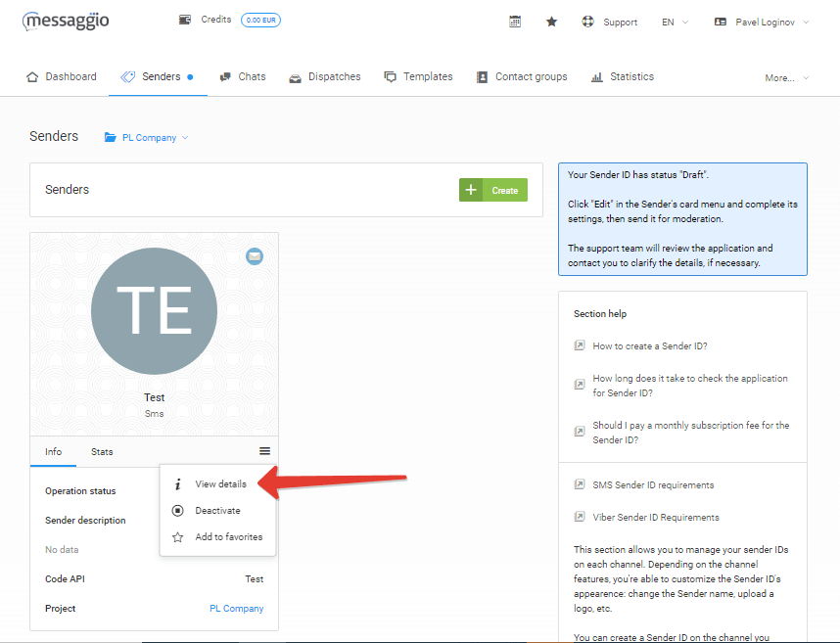This screenshot has height=643, width=840.
Task: Open Contact groups tab
Action: [522, 76]
